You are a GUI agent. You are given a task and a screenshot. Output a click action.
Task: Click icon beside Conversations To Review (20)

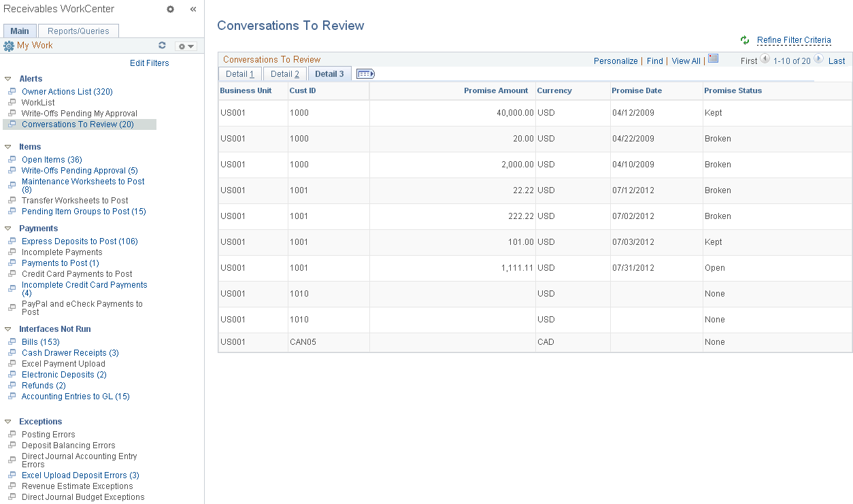pyautogui.click(x=12, y=124)
